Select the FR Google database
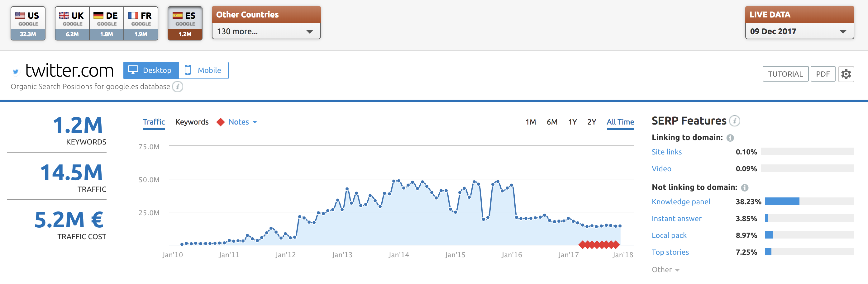The height and width of the screenshot is (284, 868). tap(141, 23)
